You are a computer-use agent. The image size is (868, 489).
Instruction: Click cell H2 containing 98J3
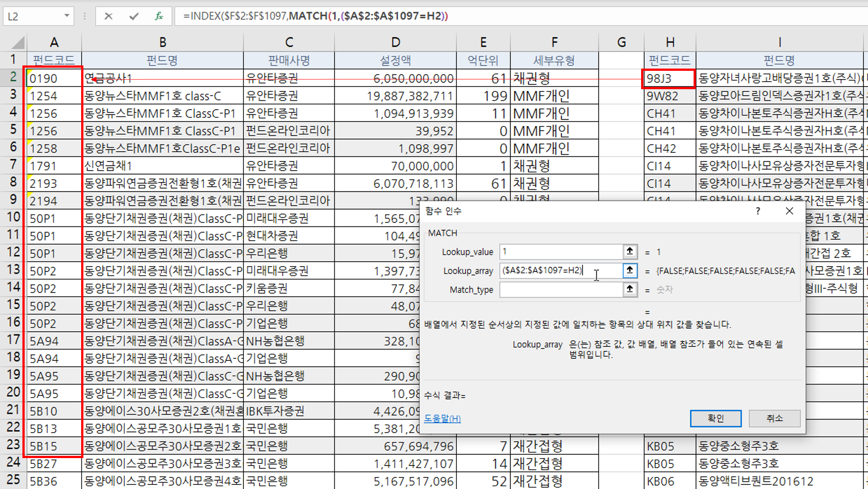pos(668,79)
